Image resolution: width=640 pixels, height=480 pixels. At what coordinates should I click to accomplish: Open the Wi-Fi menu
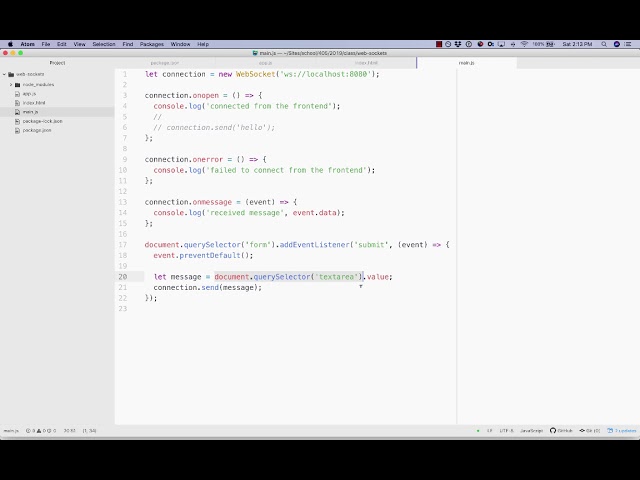coord(524,44)
